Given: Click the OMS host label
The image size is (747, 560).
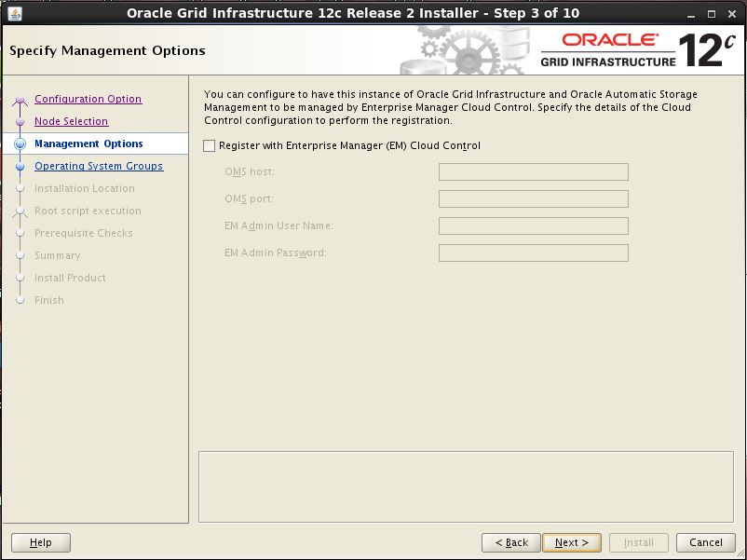Looking at the screenshot, I should [x=250, y=171].
